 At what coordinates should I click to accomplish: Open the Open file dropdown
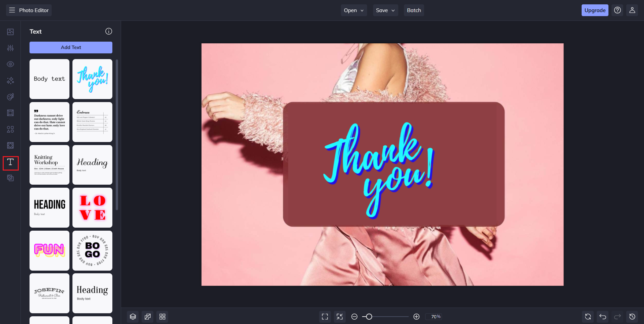(x=354, y=10)
